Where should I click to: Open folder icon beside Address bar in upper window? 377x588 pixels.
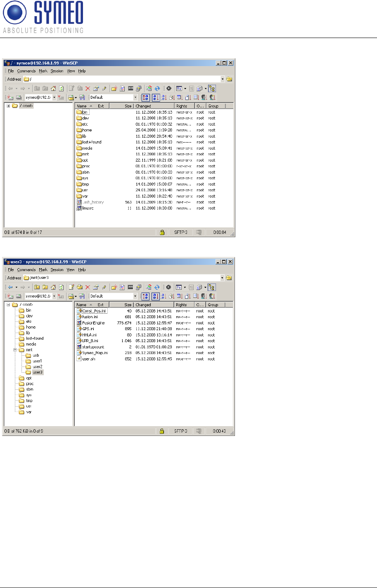(x=229, y=79)
